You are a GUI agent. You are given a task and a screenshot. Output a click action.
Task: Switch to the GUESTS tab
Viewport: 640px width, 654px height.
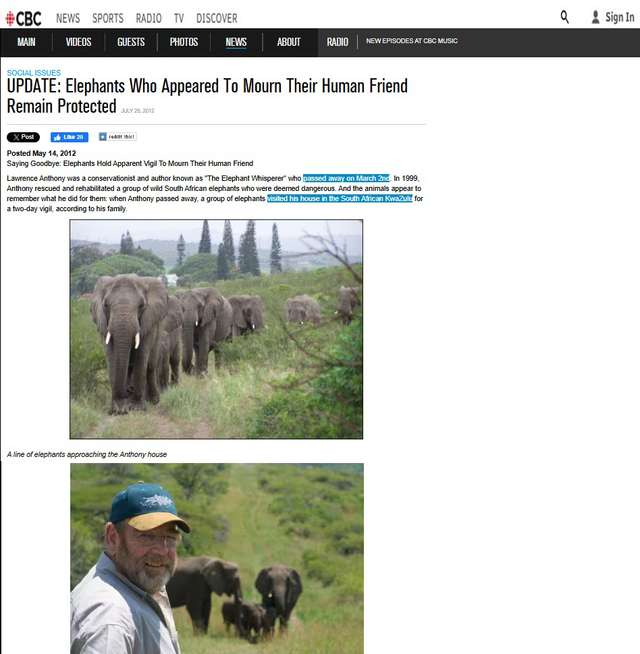(131, 42)
